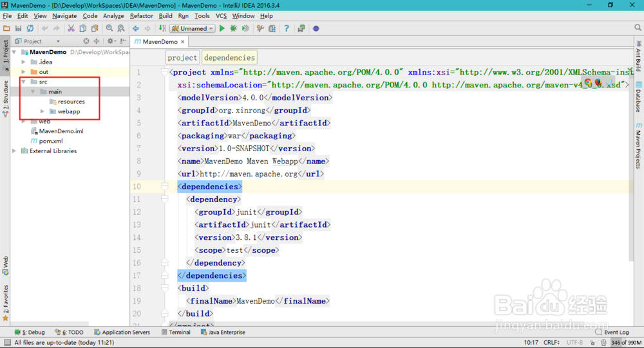Expand the webapp folder
The height and width of the screenshot is (348, 644).
pyautogui.click(x=42, y=111)
